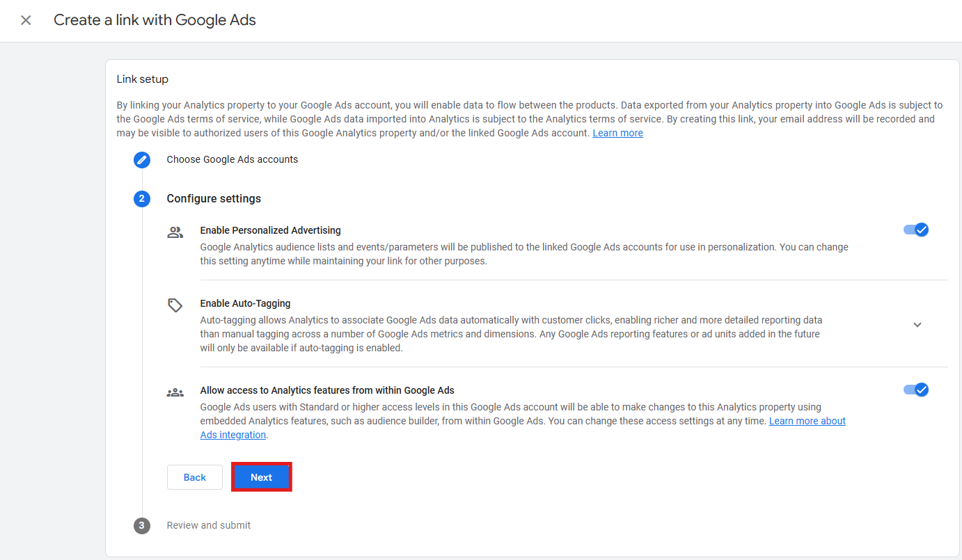Click the Configure settings heading
The image size is (962, 560).
coord(214,198)
